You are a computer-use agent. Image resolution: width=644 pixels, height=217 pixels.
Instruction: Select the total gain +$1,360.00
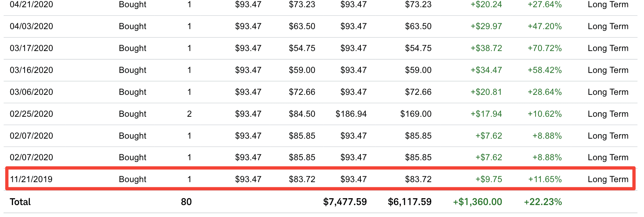477,202
